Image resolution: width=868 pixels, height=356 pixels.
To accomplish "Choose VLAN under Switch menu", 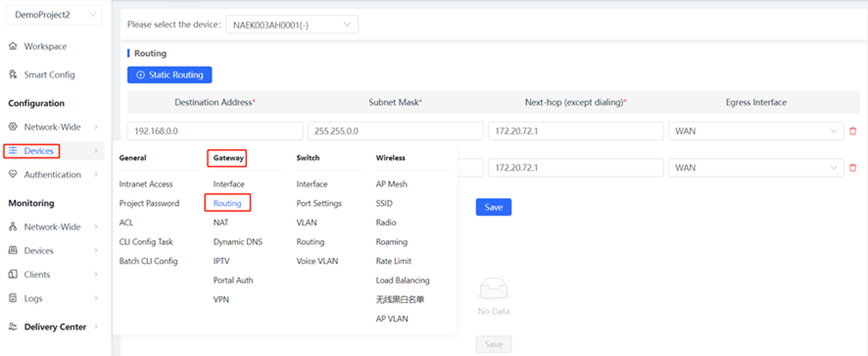I will pyautogui.click(x=307, y=222).
